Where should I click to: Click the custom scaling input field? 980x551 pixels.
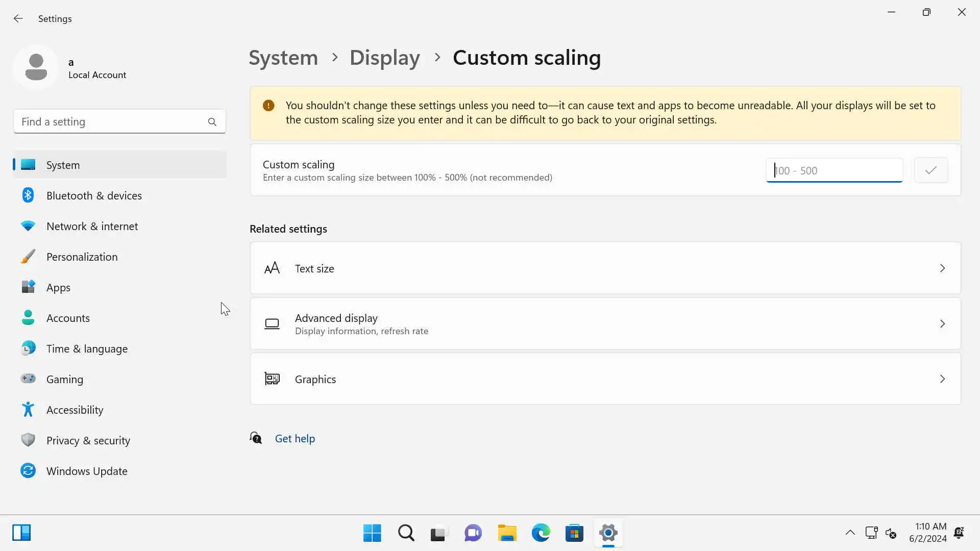pyautogui.click(x=834, y=170)
